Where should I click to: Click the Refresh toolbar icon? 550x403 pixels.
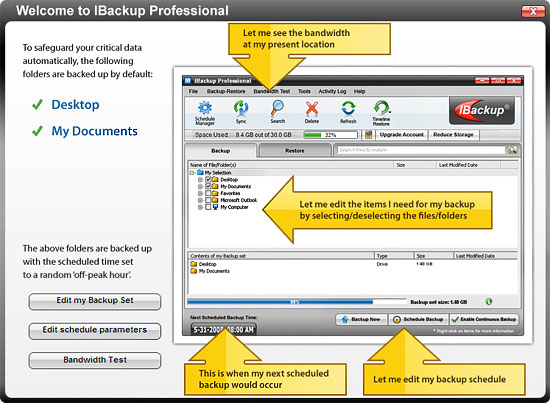coord(348,112)
